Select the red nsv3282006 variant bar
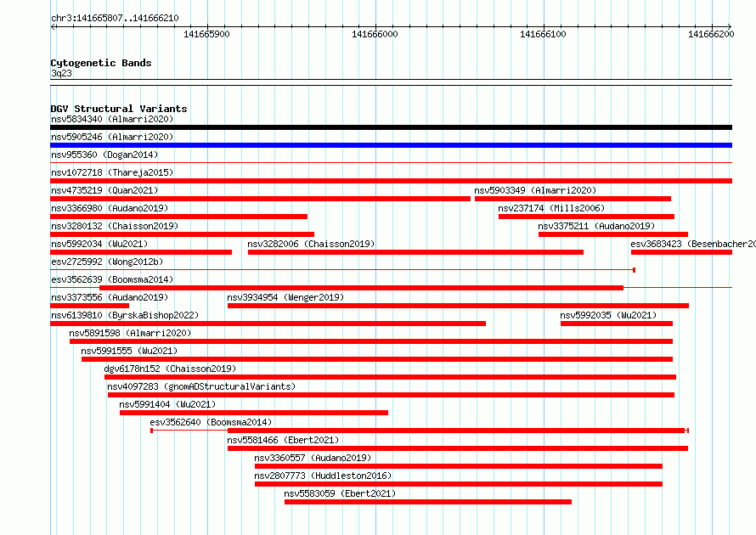Viewport: 756px width, 535px height. [x=415, y=252]
